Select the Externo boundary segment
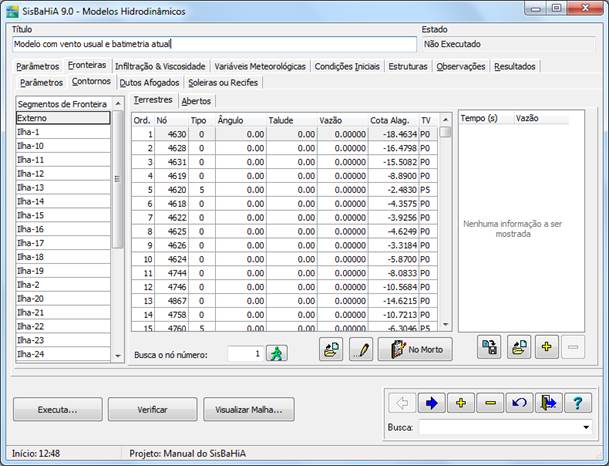 pyautogui.click(x=63, y=118)
